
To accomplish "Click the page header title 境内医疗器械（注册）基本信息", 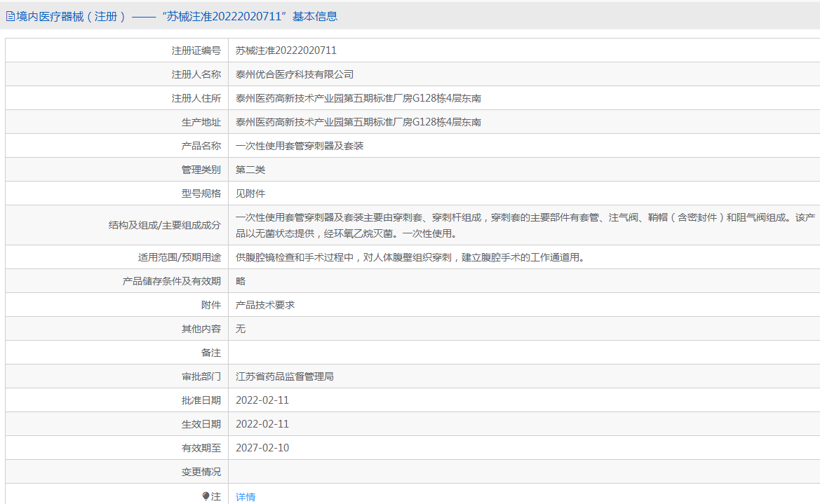I will click(176, 17).
